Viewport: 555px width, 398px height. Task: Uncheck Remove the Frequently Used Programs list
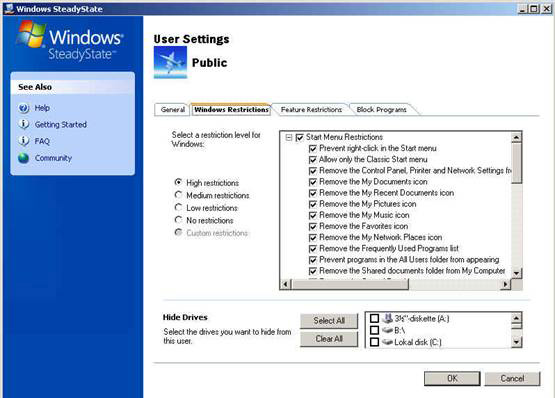(313, 249)
